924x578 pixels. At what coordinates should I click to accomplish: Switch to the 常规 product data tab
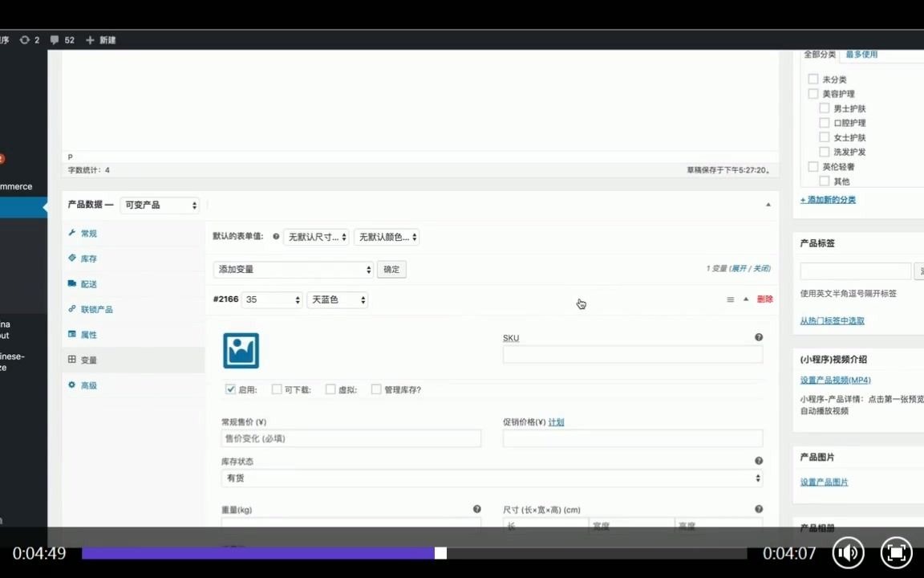tap(88, 234)
